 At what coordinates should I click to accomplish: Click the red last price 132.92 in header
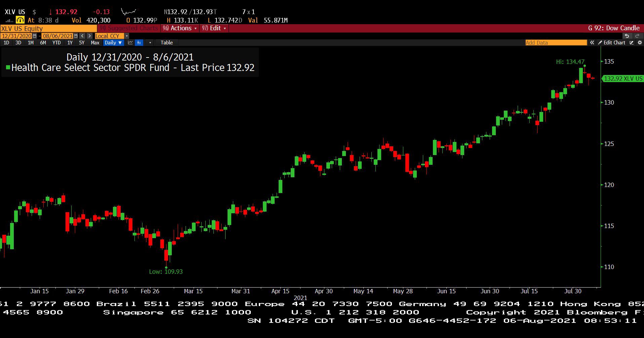66,12
